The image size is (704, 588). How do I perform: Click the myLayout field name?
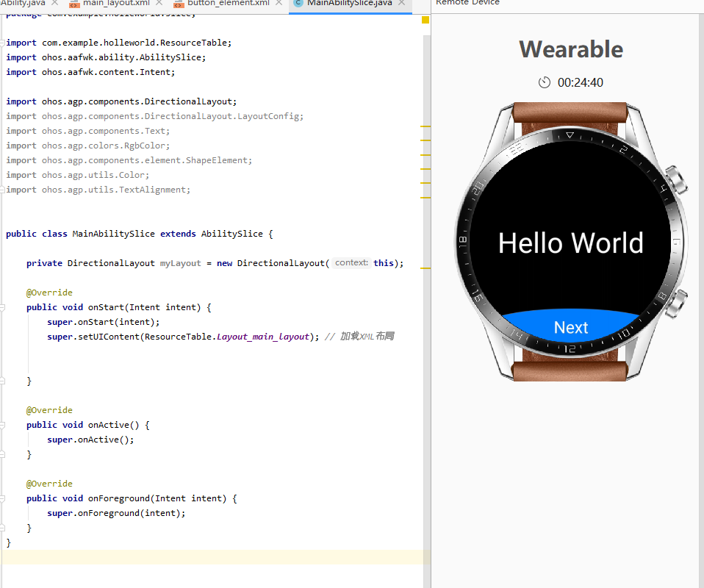click(181, 263)
